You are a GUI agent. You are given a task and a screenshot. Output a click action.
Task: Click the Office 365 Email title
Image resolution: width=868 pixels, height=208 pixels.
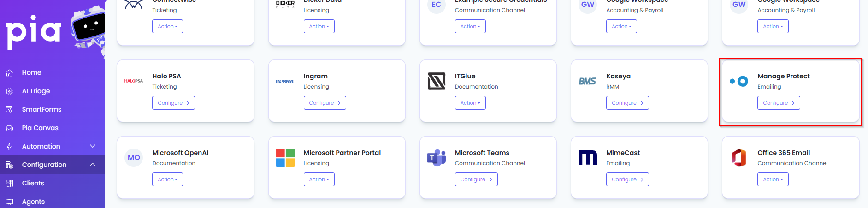784,153
